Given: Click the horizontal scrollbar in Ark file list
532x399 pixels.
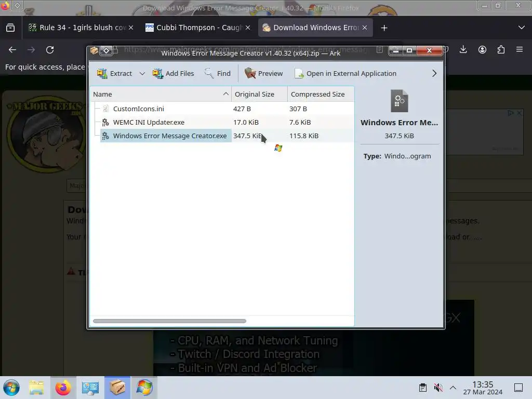Looking at the screenshot, I should pos(170,321).
